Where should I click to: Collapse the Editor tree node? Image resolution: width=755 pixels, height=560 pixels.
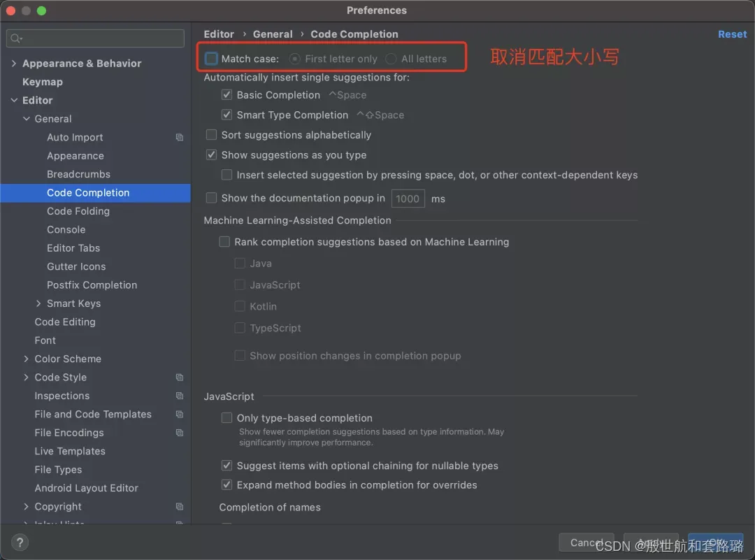click(13, 100)
